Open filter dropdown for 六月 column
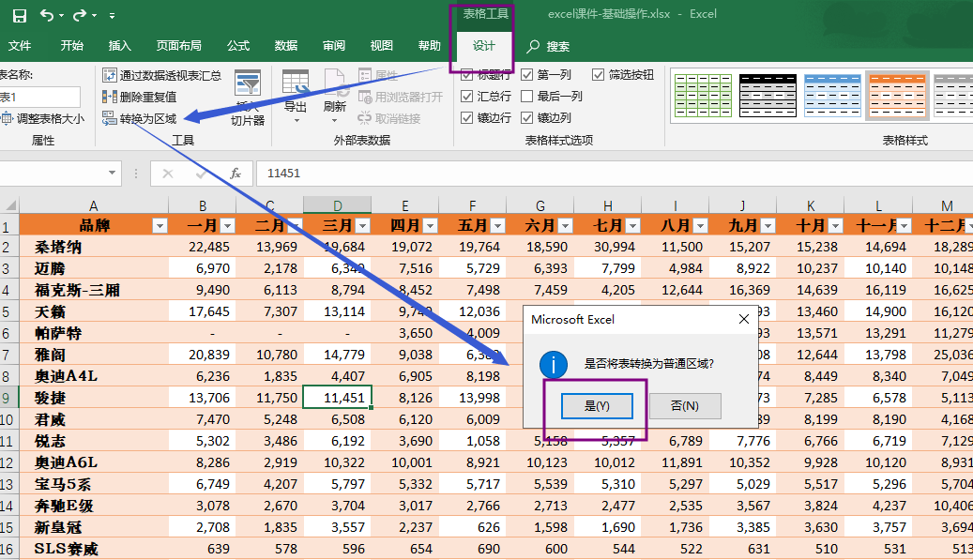The width and height of the screenshot is (973, 560). click(565, 226)
